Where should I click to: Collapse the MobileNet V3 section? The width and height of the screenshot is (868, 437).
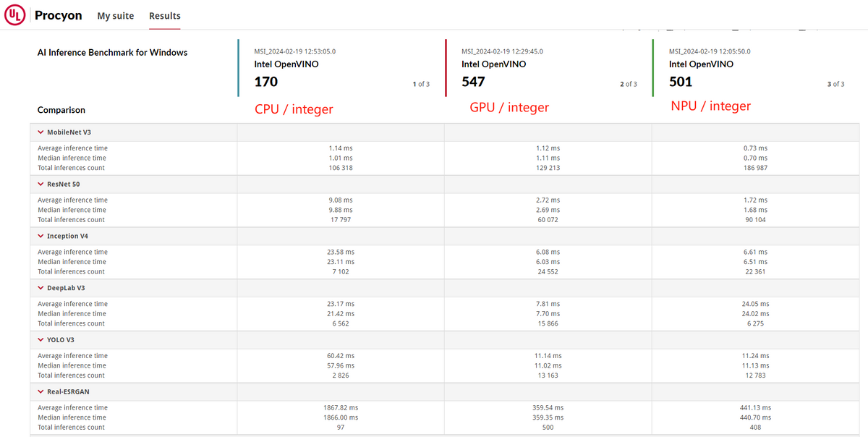[x=41, y=132]
